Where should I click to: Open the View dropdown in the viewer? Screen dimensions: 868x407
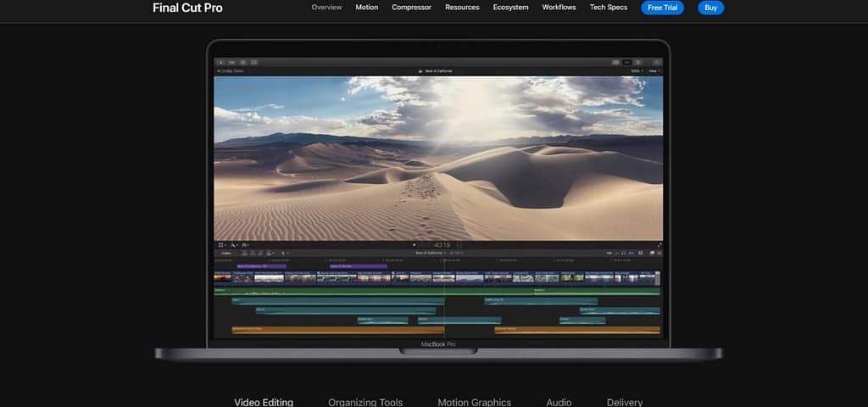(x=654, y=71)
